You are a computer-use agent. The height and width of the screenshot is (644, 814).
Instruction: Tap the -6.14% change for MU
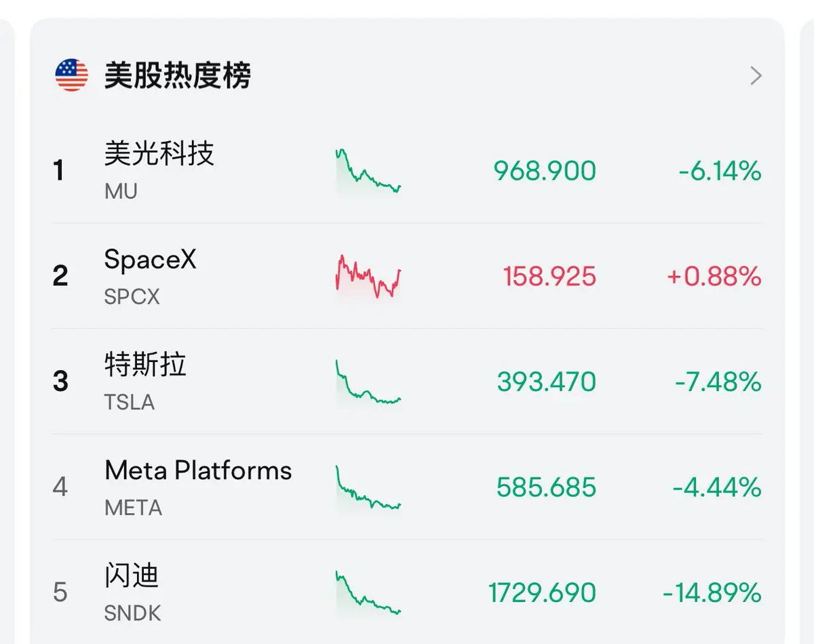(x=720, y=172)
